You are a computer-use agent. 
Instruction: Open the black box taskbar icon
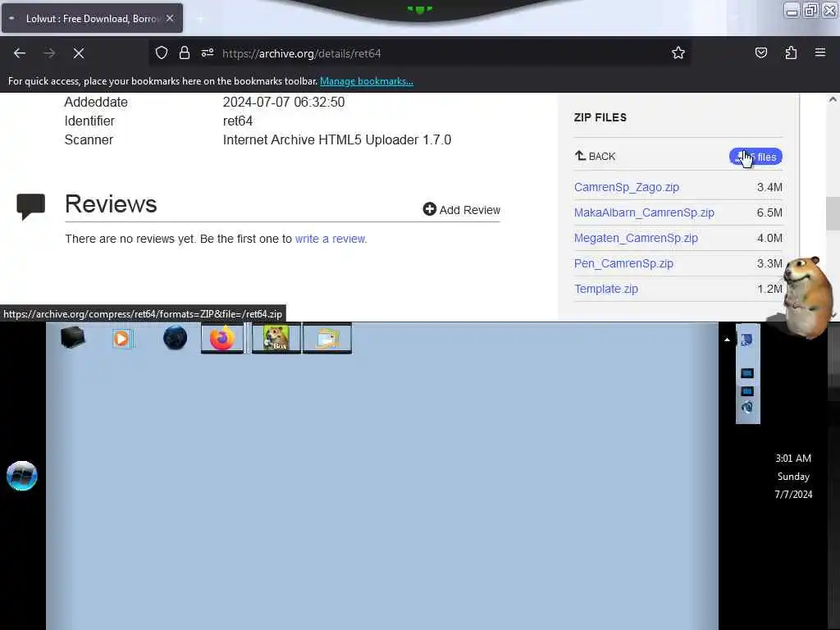pos(73,337)
